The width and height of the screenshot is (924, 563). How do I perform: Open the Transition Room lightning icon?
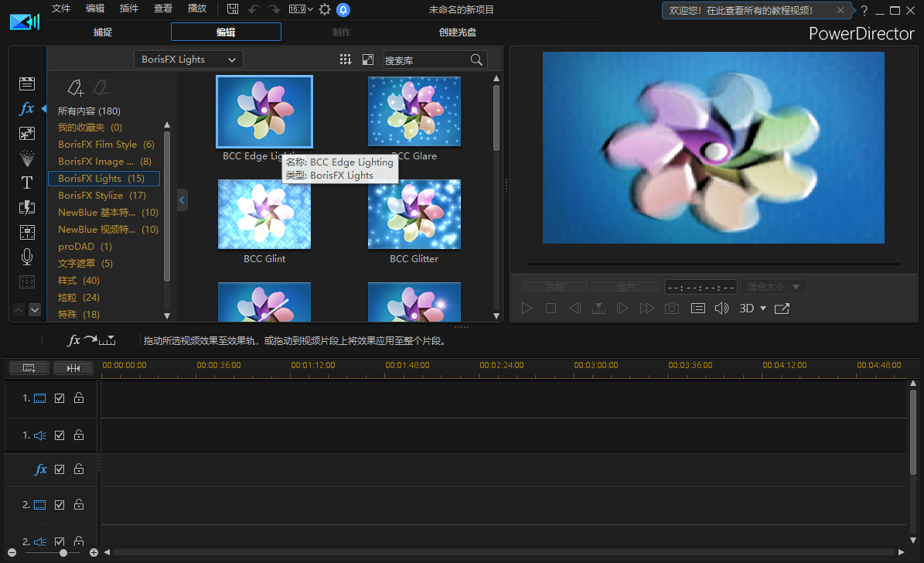click(x=27, y=207)
